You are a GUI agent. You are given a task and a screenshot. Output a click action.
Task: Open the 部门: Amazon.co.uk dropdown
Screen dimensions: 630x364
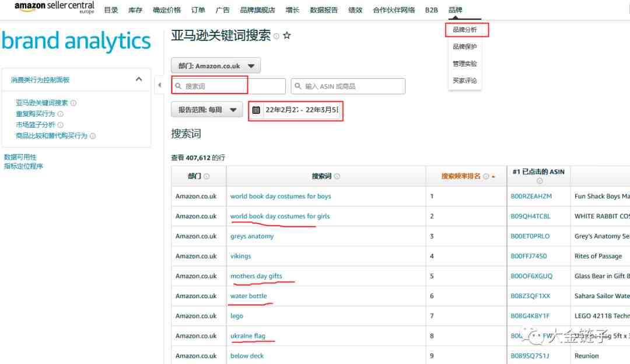216,65
